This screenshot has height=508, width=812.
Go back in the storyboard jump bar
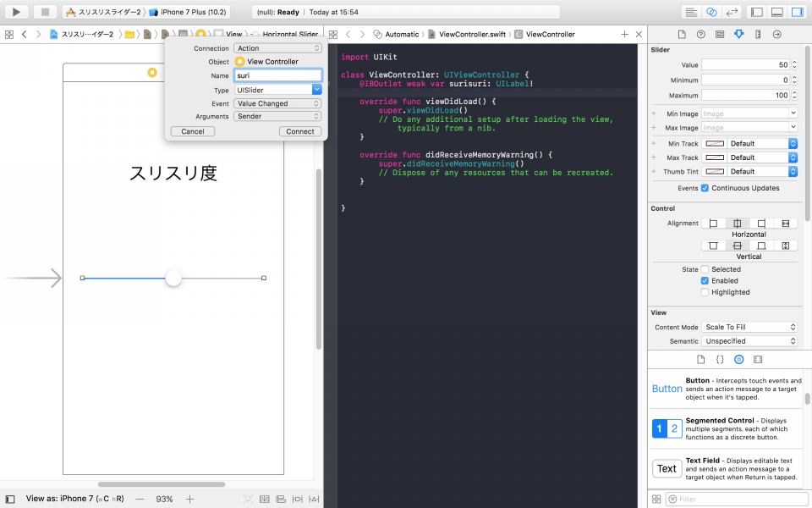pos(25,34)
